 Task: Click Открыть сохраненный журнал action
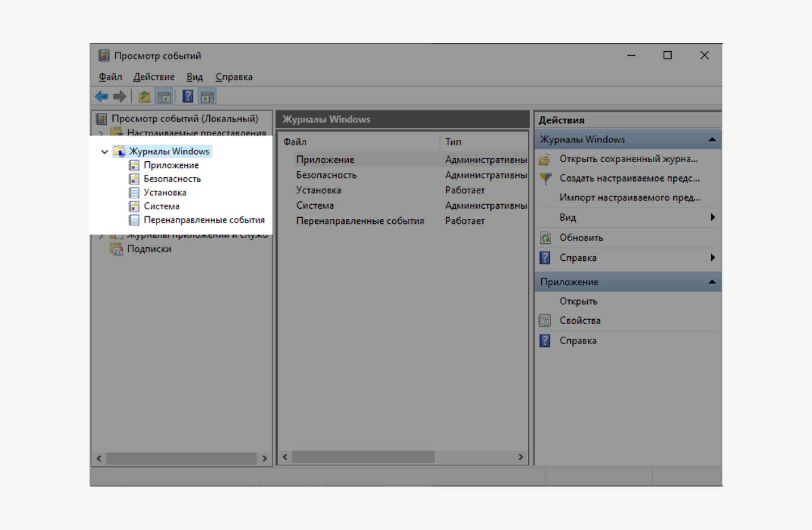[629, 159]
